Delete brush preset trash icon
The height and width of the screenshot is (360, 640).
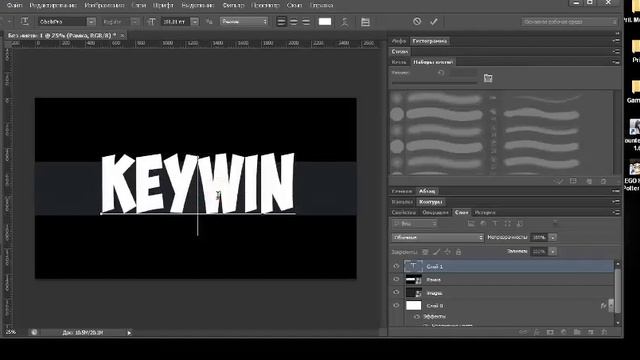(x=603, y=181)
